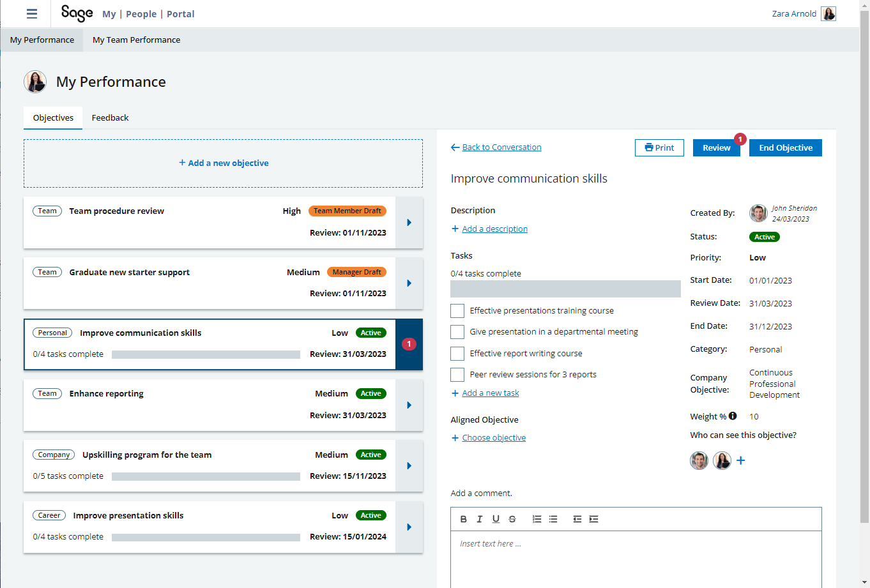870x588 pixels.
Task: Follow the Back to Conversation link
Action: click(501, 147)
